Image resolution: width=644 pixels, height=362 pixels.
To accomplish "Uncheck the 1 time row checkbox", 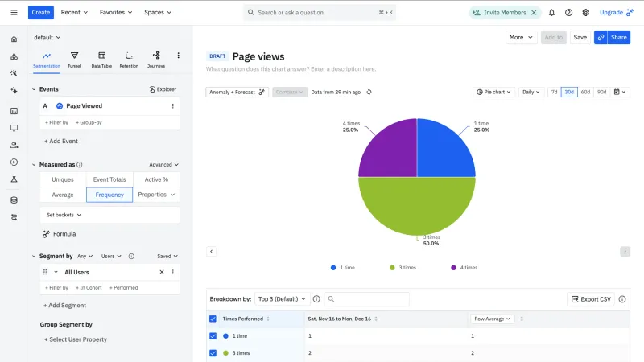I will pyautogui.click(x=213, y=335).
